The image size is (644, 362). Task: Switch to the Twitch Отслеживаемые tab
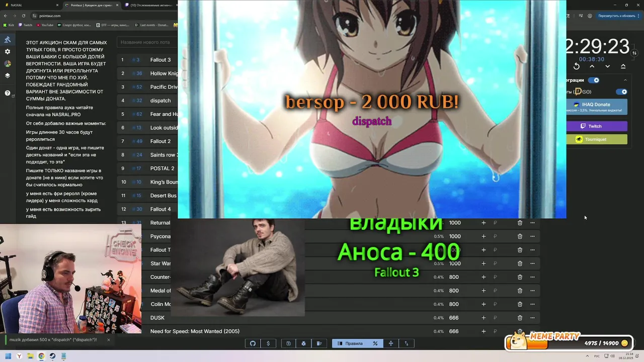pos(149,5)
